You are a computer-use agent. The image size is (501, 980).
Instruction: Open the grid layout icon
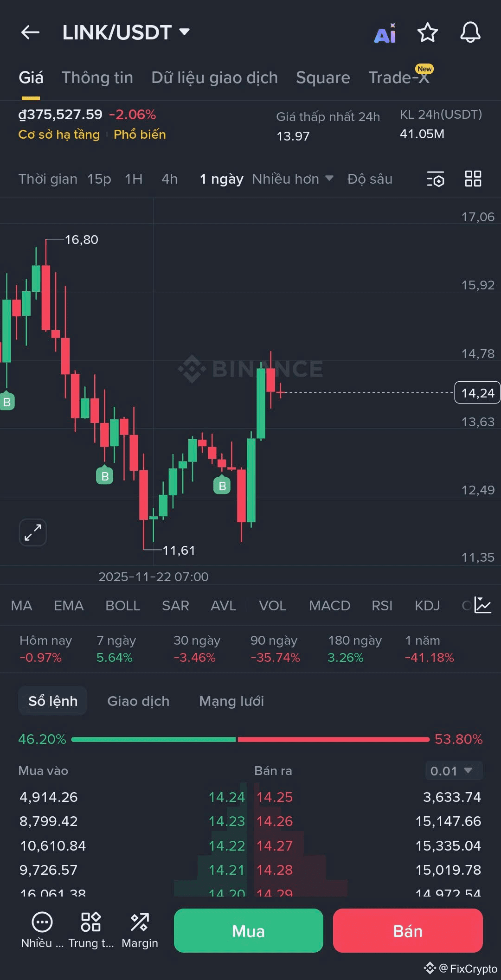[x=473, y=179]
